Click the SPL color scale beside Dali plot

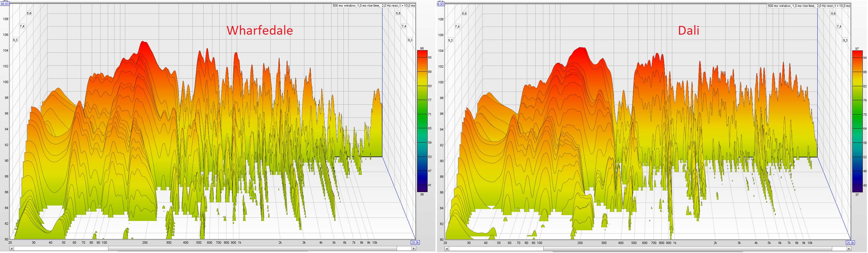[x=857, y=122]
